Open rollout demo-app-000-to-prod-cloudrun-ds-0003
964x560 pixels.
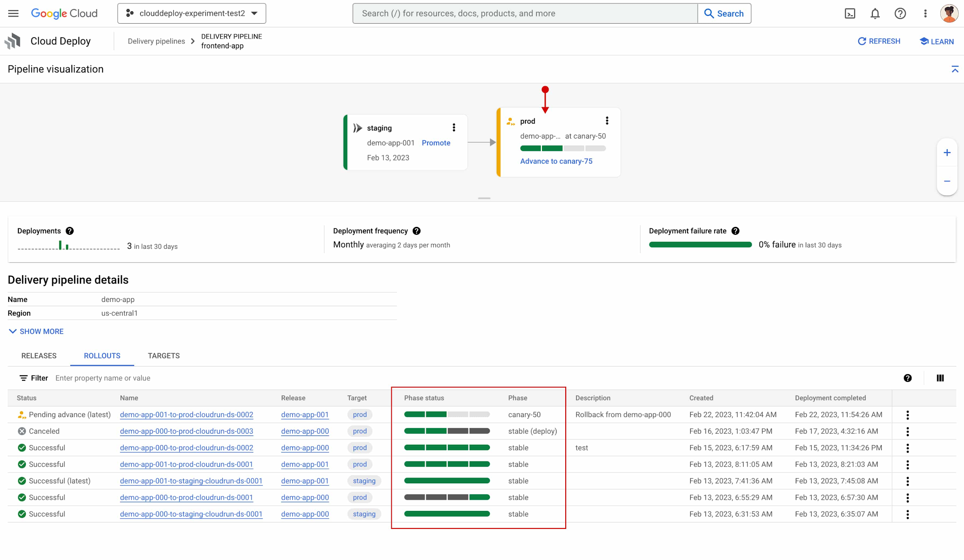pos(186,431)
